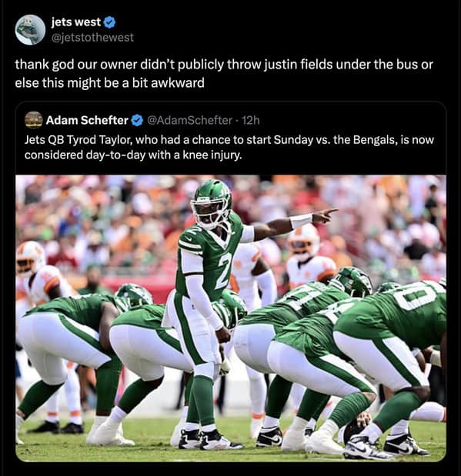Screen dimensions: 461x476
Task: Click the quarterback's green helmet in the photo
Action: click(x=211, y=203)
